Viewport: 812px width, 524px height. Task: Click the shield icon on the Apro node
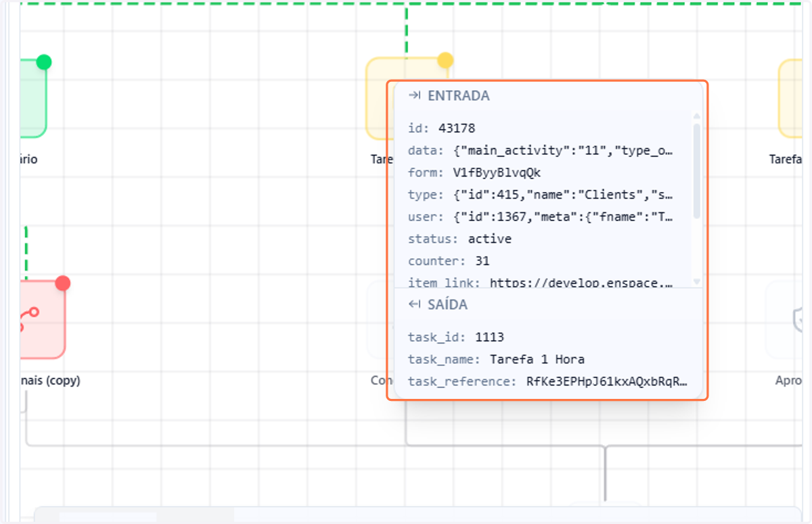point(798,319)
